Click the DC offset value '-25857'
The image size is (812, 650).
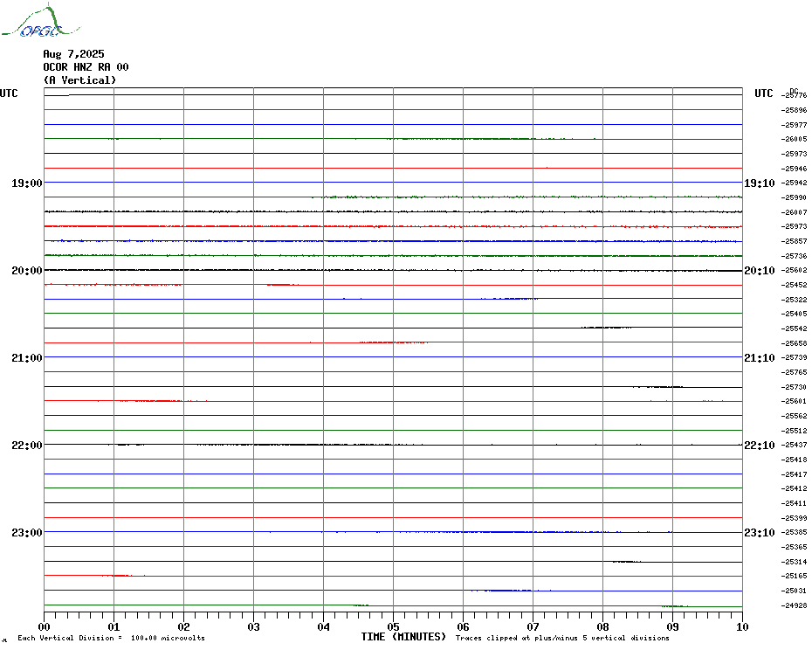pyautogui.click(x=794, y=241)
